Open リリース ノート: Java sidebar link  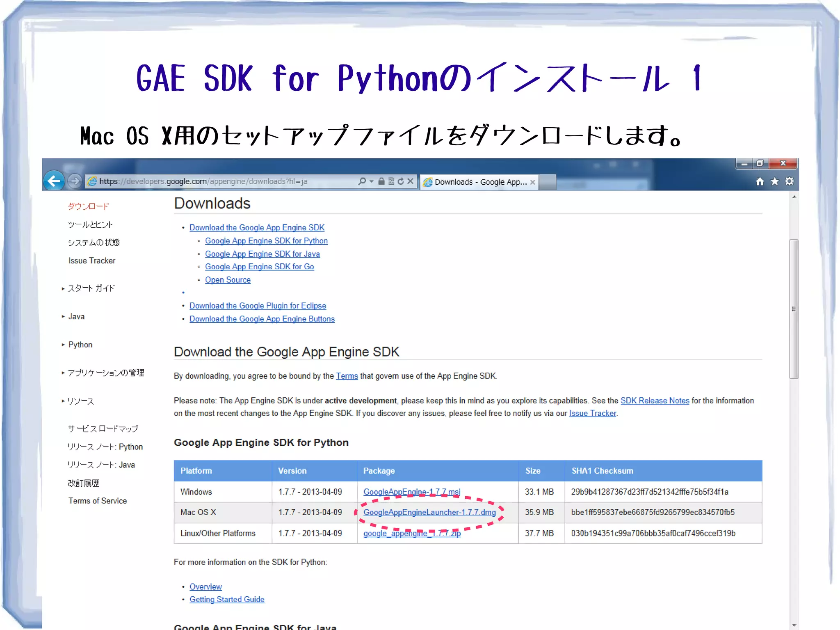coord(101,465)
